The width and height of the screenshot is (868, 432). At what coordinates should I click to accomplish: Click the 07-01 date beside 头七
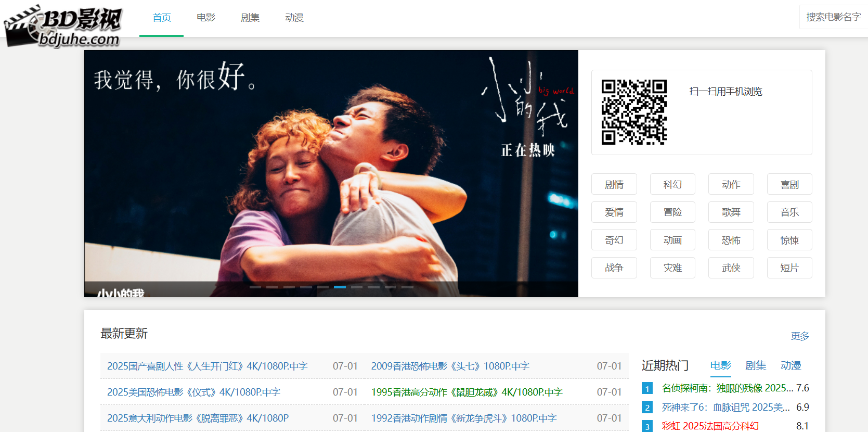pyautogui.click(x=609, y=366)
